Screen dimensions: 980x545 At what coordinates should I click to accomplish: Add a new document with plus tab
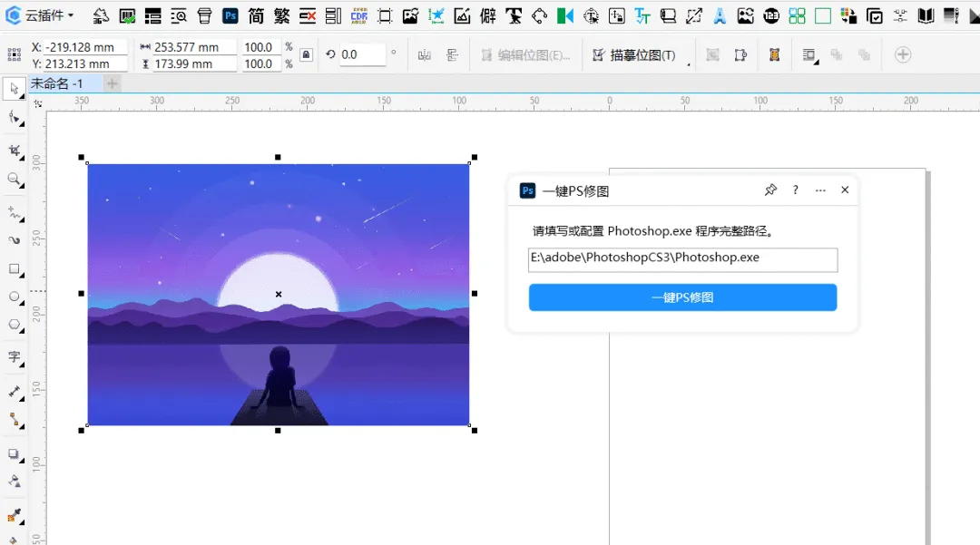point(112,83)
